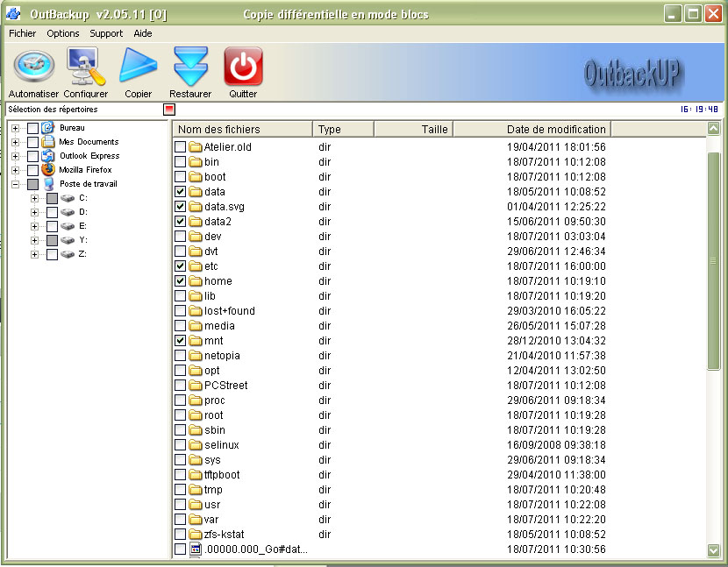Uncheck the mnt folder checkbox

(x=180, y=341)
